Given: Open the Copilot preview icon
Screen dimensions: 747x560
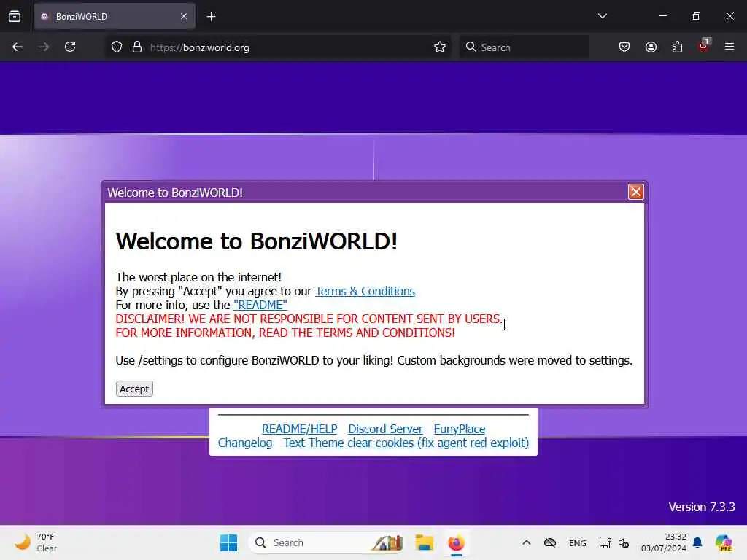Looking at the screenshot, I should pyautogui.click(x=724, y=542).
